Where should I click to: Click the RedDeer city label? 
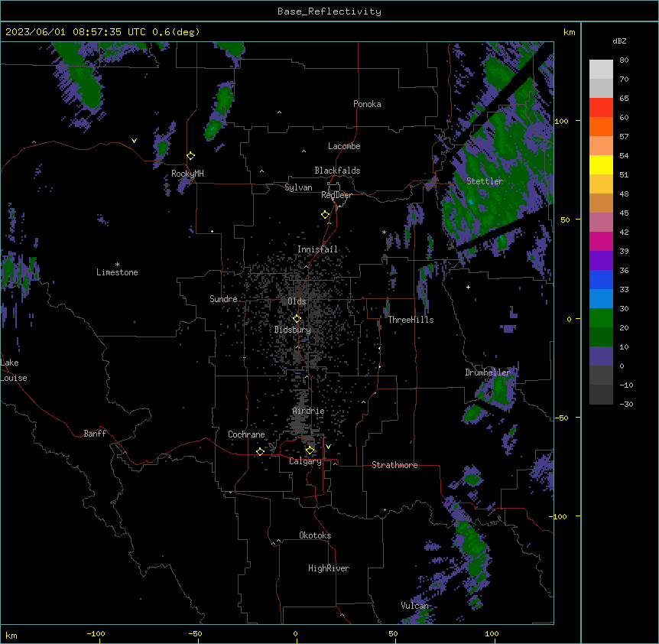[336, 195]
